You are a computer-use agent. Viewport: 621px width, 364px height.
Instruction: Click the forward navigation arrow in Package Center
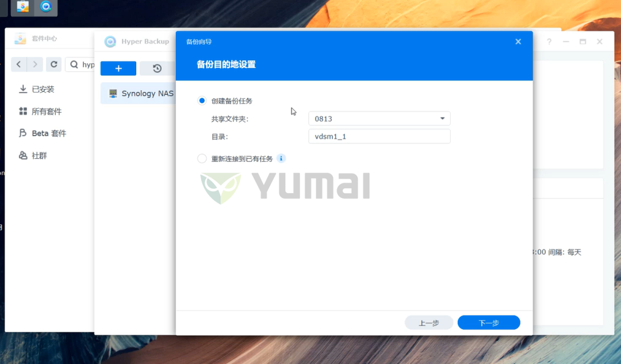coord(36,64)
